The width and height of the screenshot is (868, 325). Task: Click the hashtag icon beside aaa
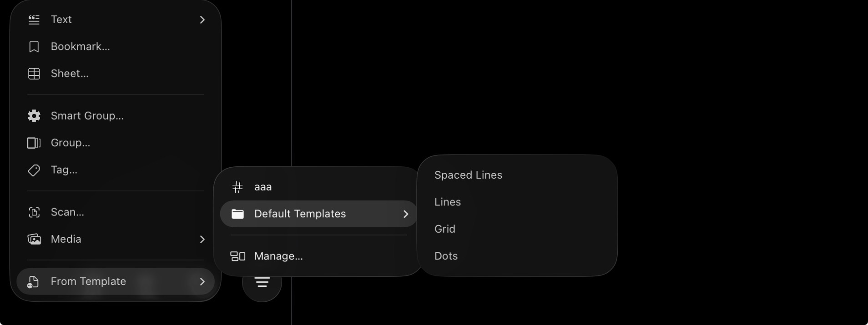point(237,187)
